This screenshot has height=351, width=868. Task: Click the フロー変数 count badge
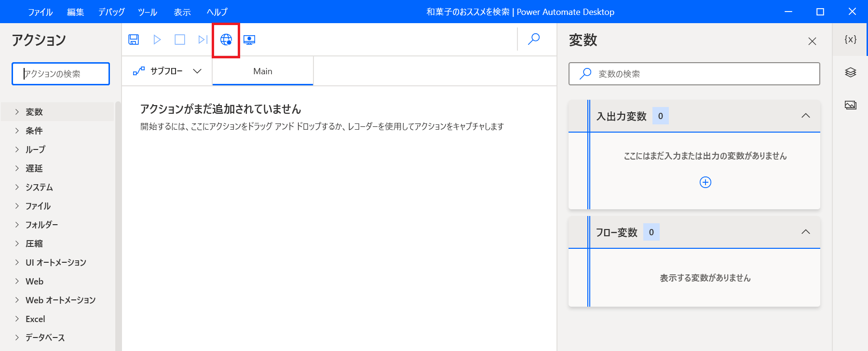[651, 232]
